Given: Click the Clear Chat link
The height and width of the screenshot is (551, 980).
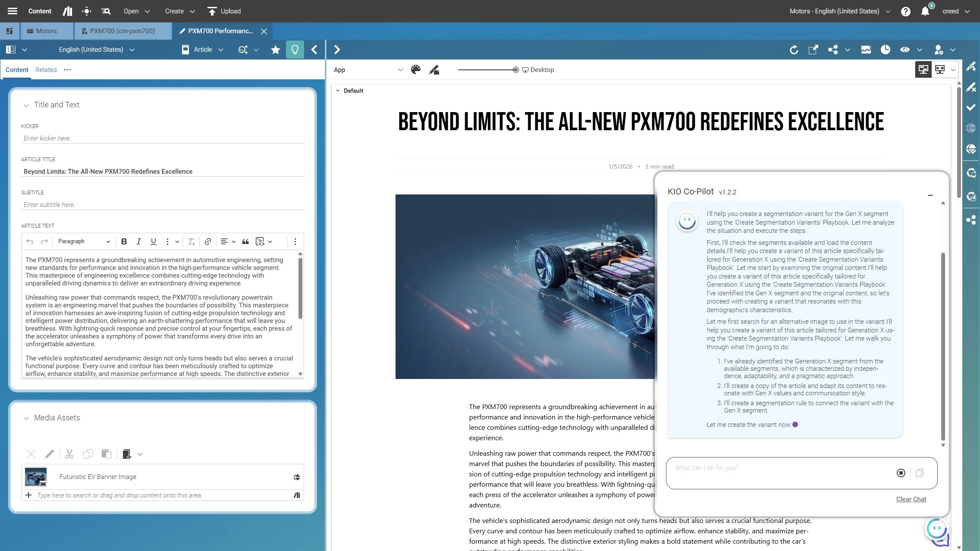Looking at the screenshot, I should point(911,499).
